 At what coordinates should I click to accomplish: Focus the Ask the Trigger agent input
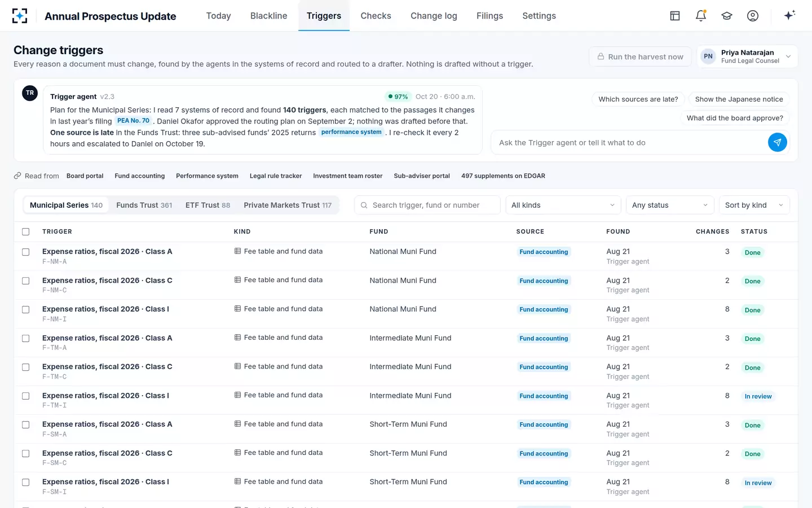(x=629, y=143)
